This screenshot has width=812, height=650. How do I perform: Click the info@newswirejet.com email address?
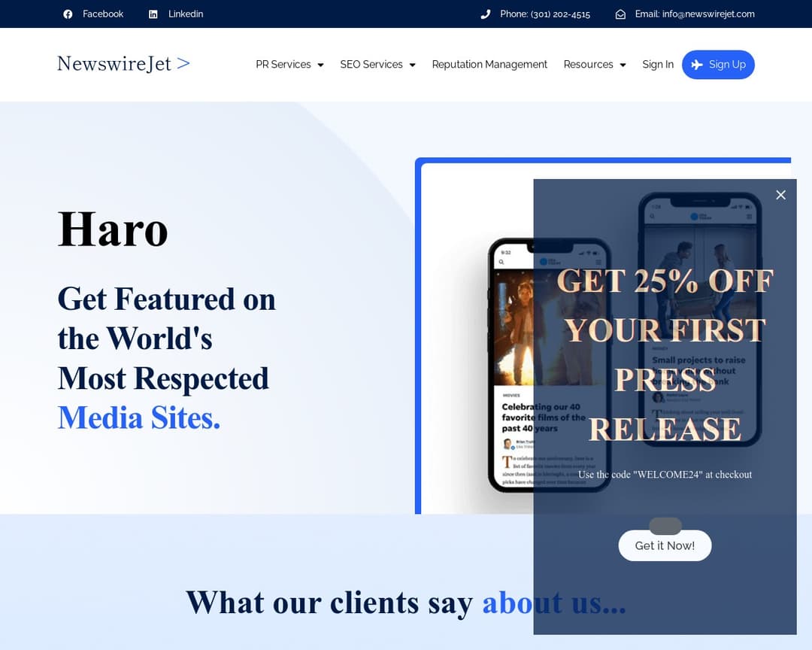tap(708, 14)
